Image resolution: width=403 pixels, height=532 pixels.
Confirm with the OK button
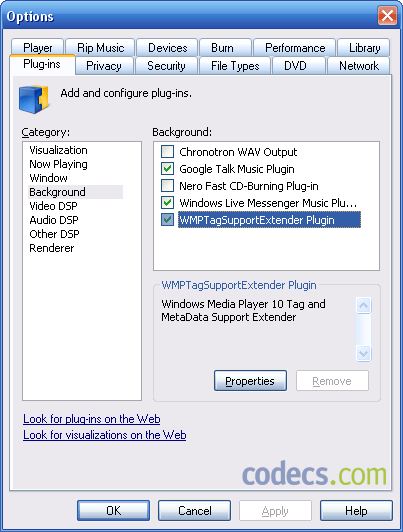coord(113,510)
